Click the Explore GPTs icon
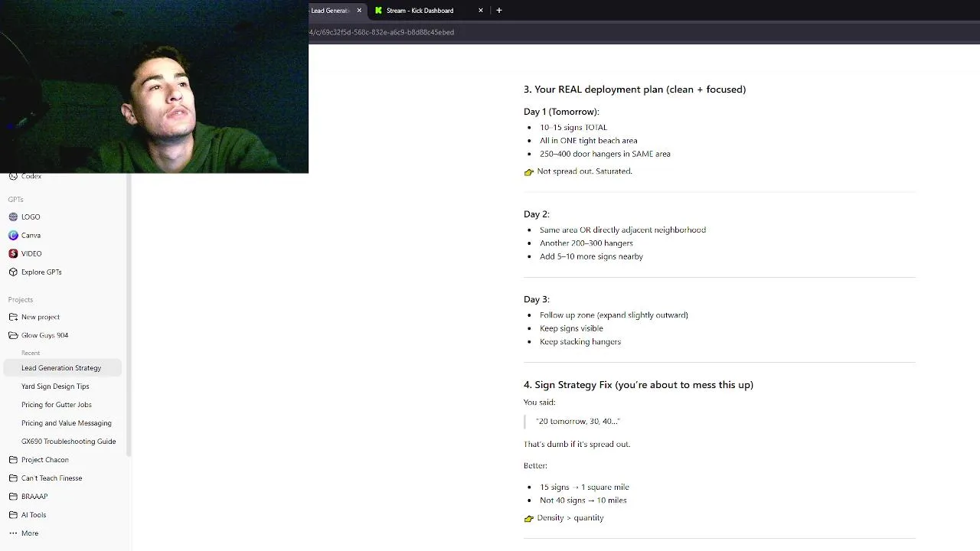This screenshot has height=551, width=980. [13, 272]
